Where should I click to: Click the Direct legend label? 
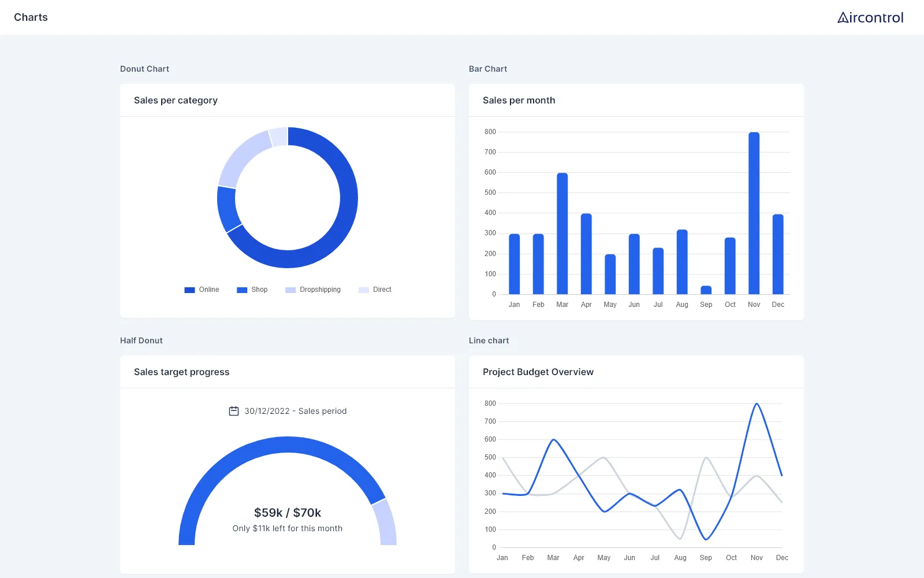point(382,290)
